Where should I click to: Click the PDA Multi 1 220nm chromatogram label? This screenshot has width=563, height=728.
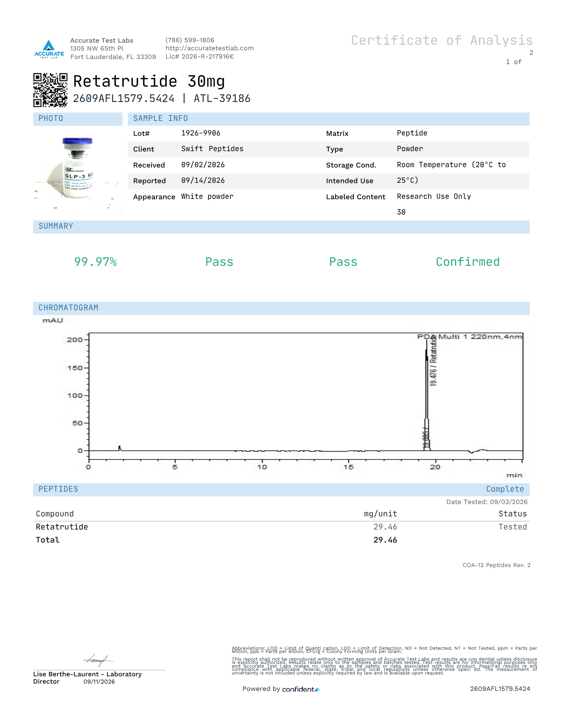(x=470, y=337)
